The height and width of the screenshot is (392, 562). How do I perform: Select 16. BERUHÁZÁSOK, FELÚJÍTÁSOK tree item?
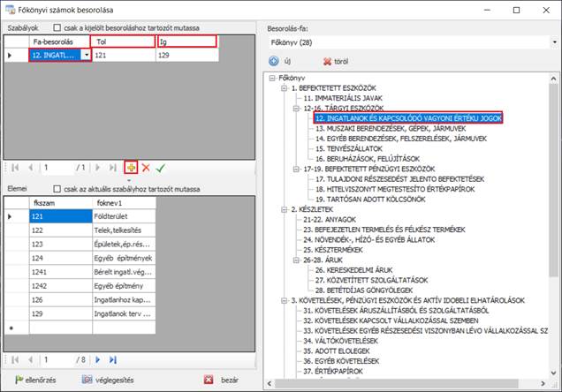coord(368,159)
